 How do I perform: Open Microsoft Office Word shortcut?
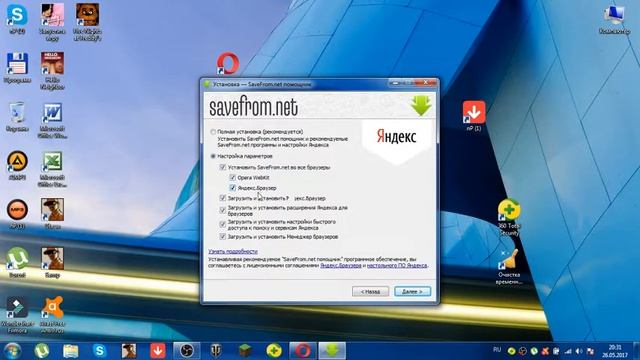tap(52, 120)
